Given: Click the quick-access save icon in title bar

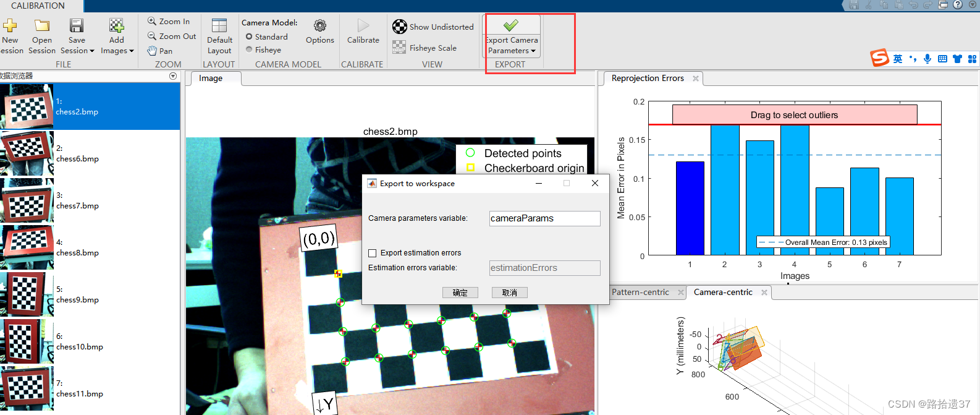Looking at the screenshot, I should pyautogui.click(x=853, y=5).
